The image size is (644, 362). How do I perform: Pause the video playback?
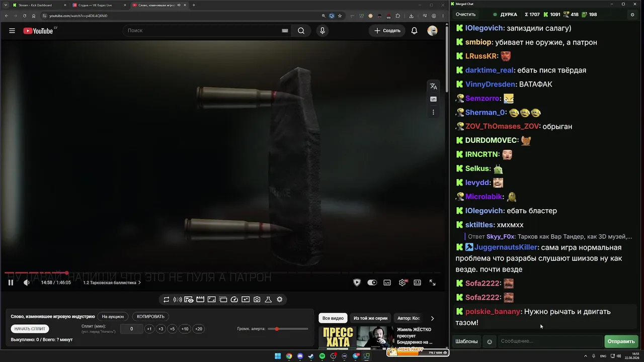coord(11,283)
